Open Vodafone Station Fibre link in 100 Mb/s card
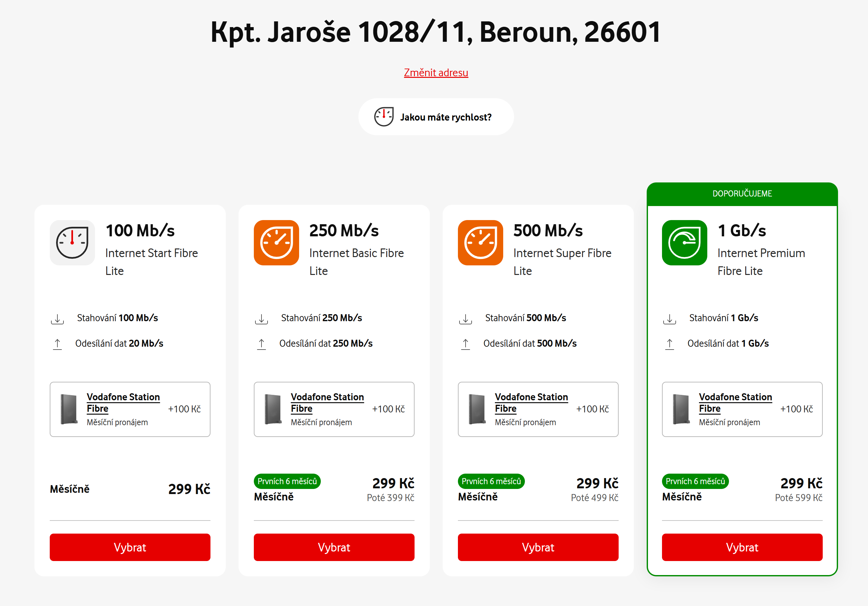The height and width of the screenshot is (606, 868). pos(123,403)
